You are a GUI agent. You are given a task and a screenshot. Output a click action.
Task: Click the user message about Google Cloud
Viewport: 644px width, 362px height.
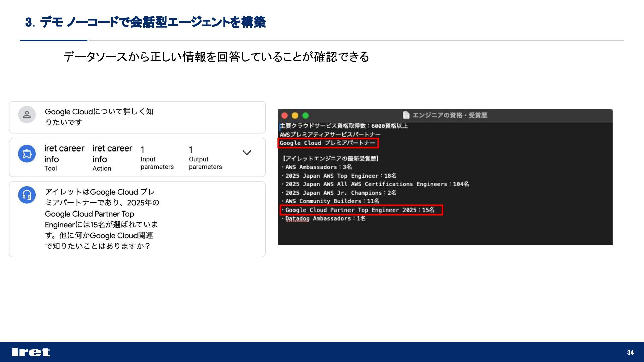coord(99,117)
